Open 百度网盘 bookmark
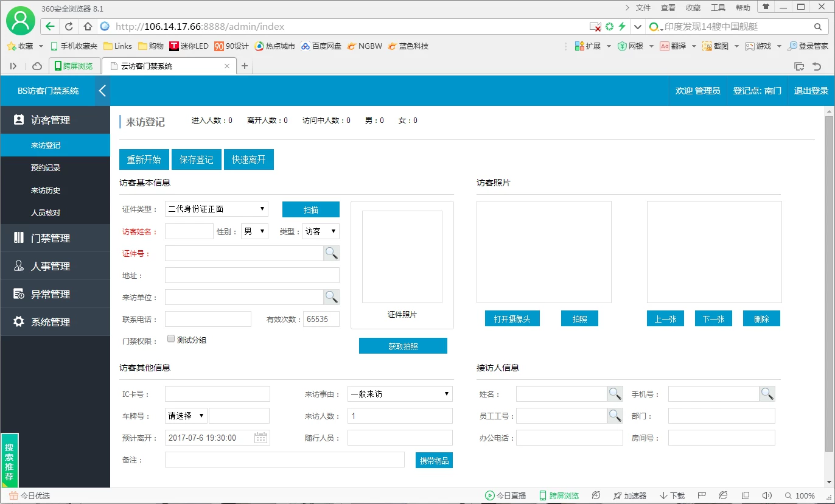This screenshot has width=835, height=504. (321, 46)
